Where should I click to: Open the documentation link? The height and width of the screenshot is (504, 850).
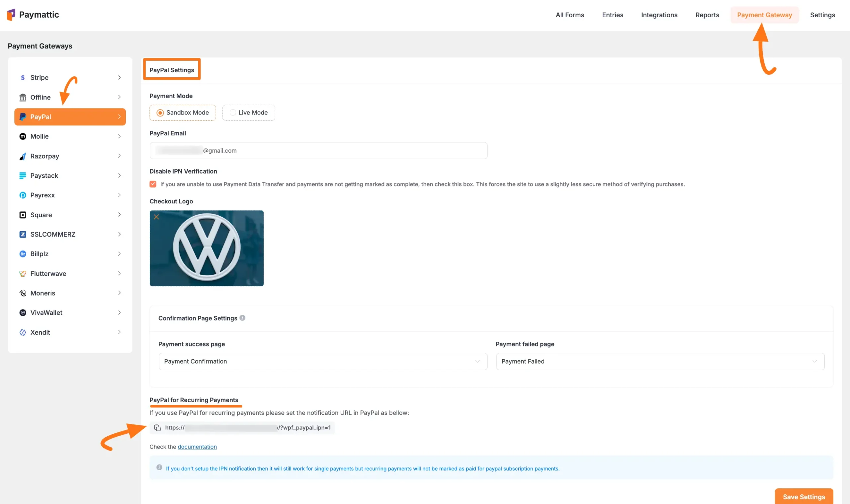(197, 447)
